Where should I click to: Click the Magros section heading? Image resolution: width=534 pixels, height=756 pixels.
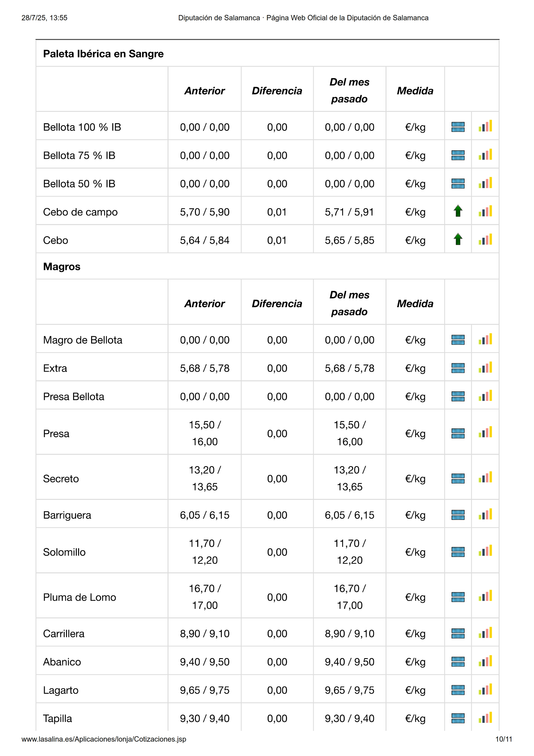[x=62, y=266]
